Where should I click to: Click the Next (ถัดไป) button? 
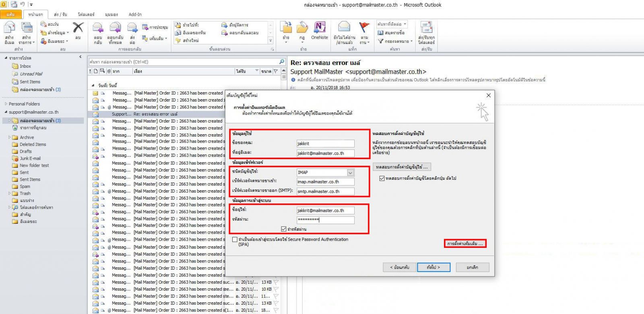click(433, 267)
